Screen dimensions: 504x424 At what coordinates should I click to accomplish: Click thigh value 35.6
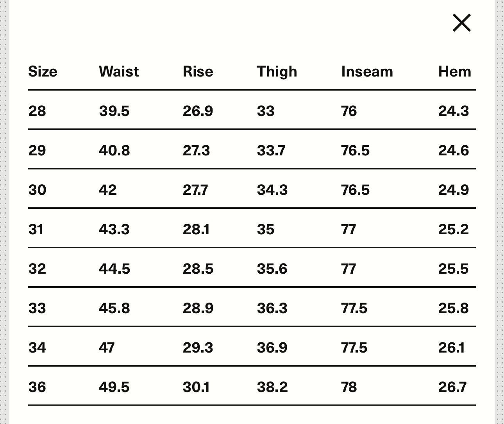pyautogui.click(x=272, y=269)
